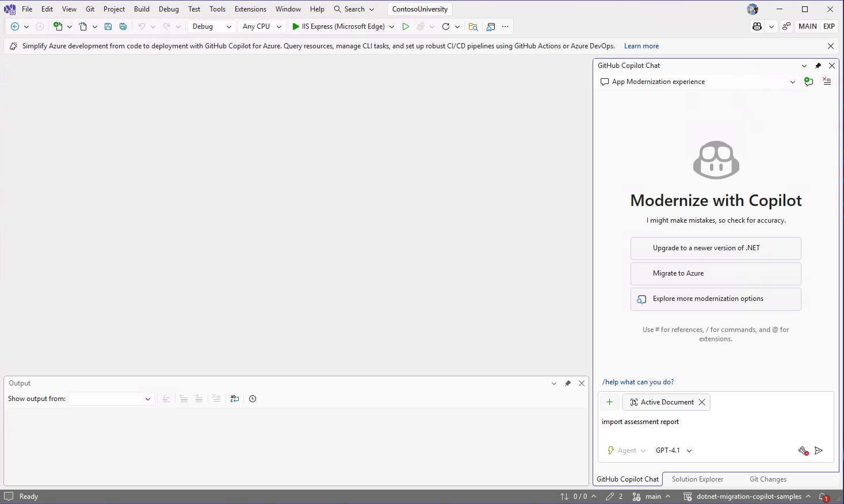Viewport: 844px width, 504px height.
Task: Click the Start Without Debugging outline play icon
Action: tap(406, 26)
